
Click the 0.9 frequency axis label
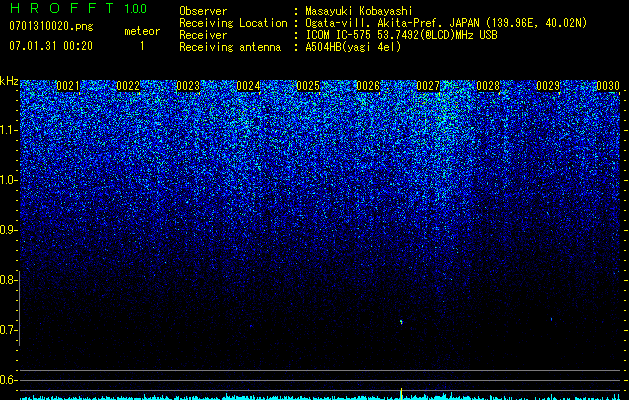7,230
